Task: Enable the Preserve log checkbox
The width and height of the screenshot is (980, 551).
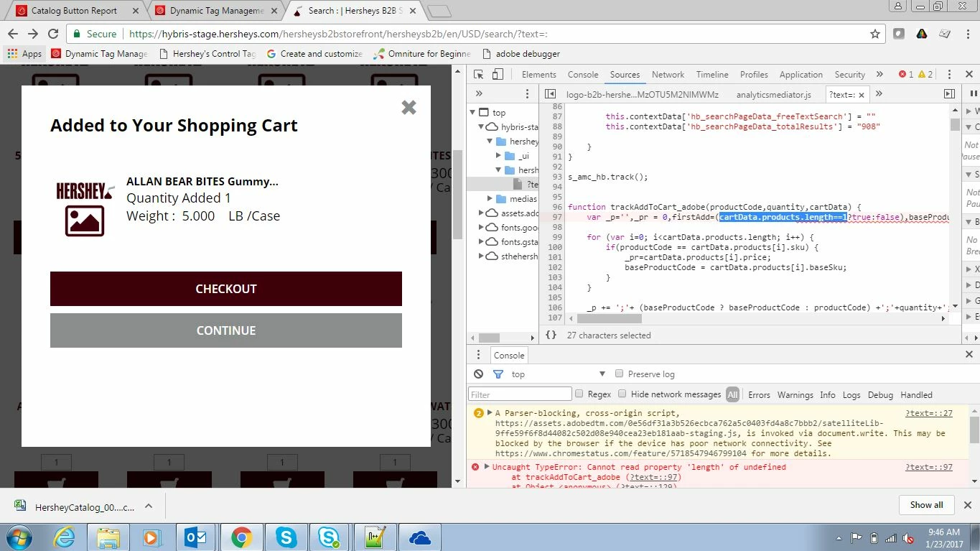Action: tap(619, 374)
